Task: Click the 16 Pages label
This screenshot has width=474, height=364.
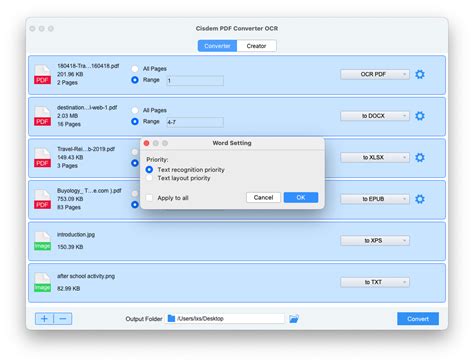Action: (x=69, y=124)
